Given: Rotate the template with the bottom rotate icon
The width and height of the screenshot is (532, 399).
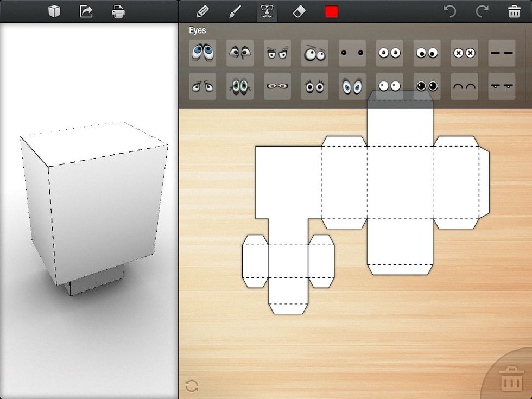Looking at the screenshot, I should coord(191,385).
